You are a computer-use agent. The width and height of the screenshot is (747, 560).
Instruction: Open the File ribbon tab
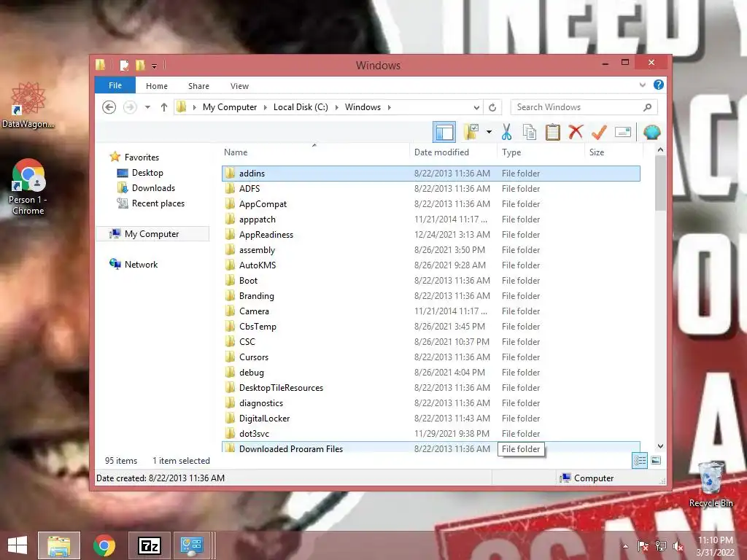pos(115,85)
